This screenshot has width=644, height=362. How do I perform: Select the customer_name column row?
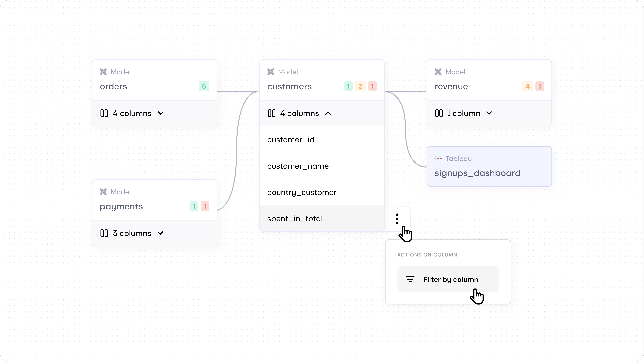298,166
